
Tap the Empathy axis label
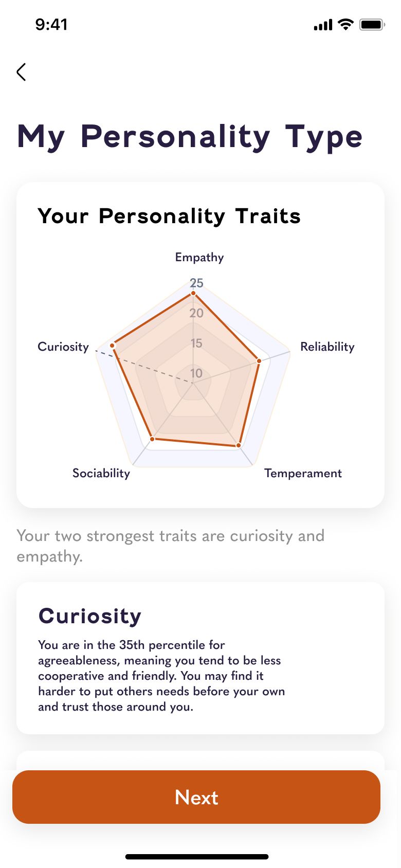(x=199, y=257)
